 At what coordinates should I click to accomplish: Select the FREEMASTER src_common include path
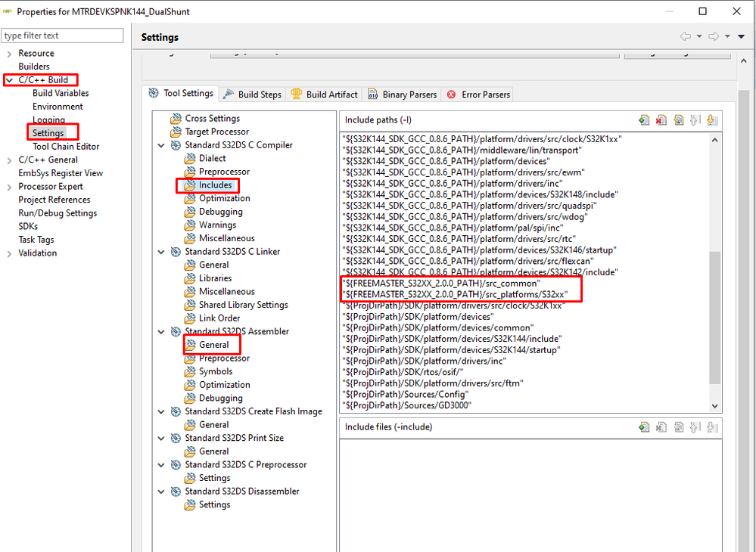pyautogui.click(x=441, y=284)
